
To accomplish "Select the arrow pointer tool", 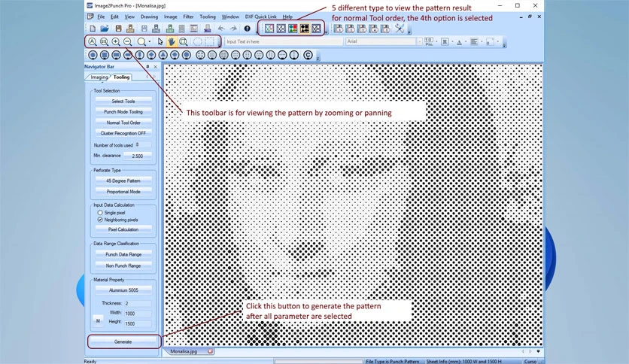I will pyautogui.click(x=160, y=41).
